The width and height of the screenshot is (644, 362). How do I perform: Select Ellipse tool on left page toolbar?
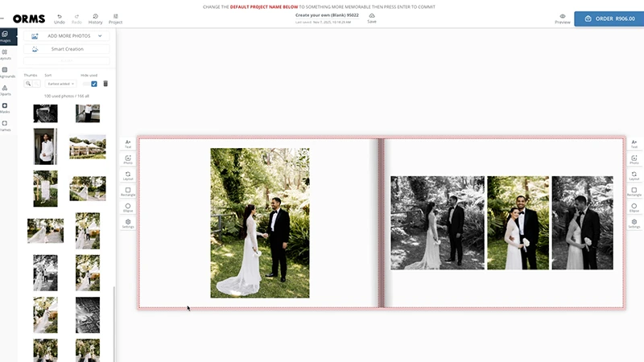[x=128, y=208]
